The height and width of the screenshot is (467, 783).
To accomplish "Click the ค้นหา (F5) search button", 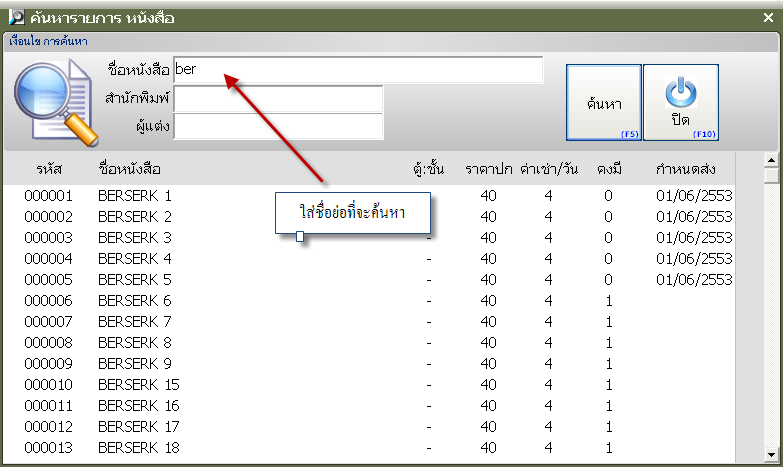I will click(x=604, y=102).
